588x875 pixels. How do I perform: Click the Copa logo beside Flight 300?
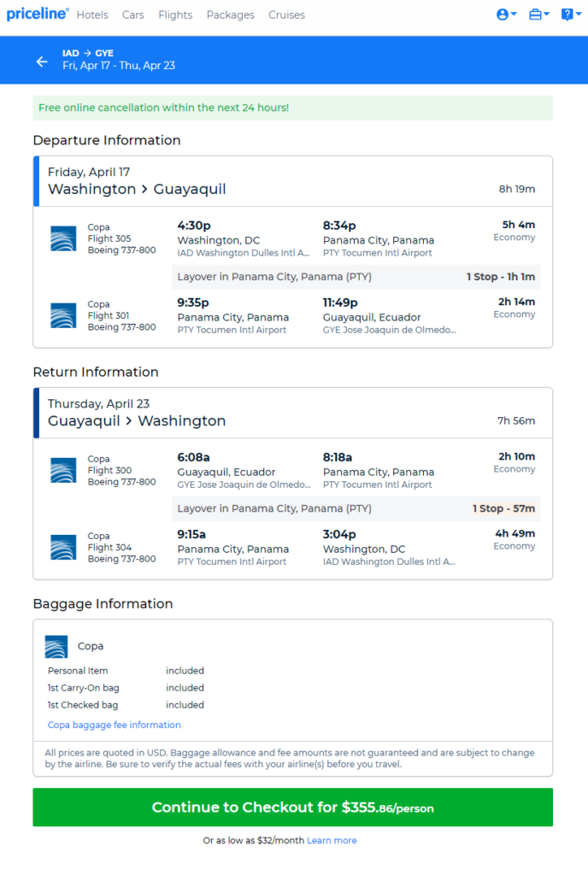63,471
